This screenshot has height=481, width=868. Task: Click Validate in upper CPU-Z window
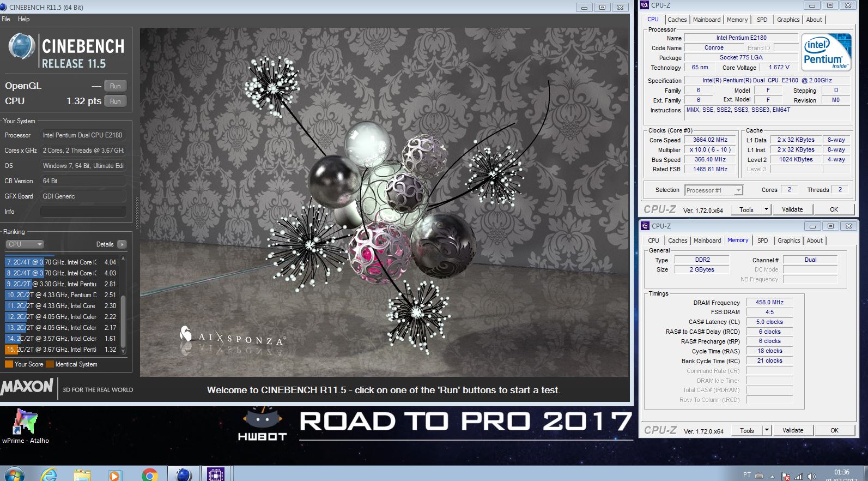792,209
